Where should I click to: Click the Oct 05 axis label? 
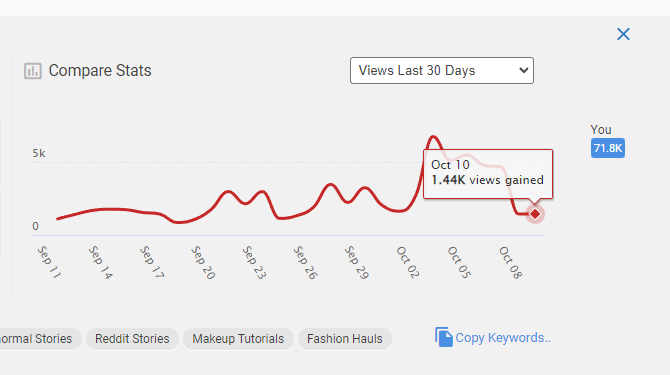coord(459,262)
